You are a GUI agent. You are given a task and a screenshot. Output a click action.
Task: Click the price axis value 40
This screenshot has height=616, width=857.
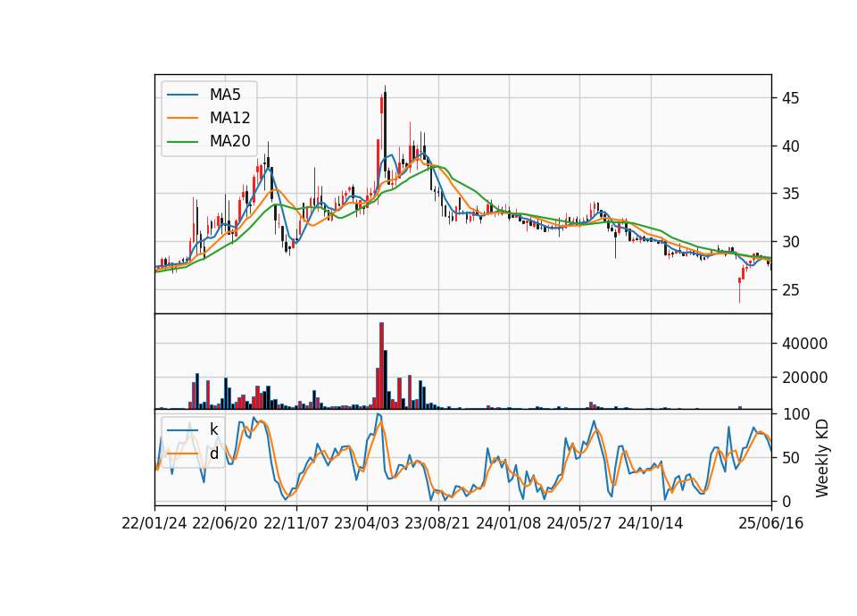pos(791,146)
